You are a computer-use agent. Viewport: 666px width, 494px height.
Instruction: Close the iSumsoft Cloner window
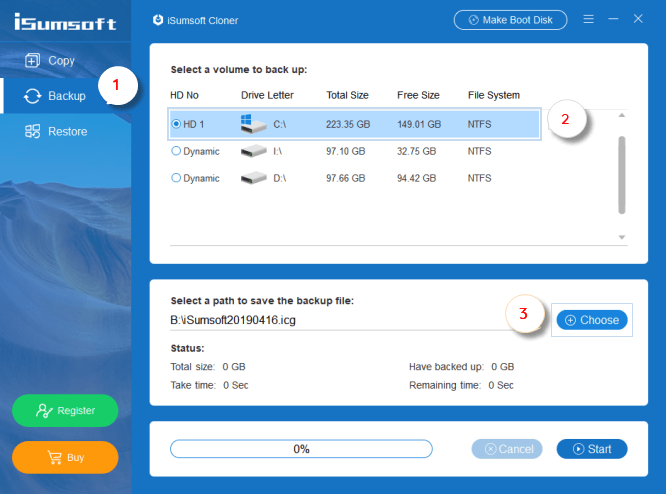[x=638, y=19]
